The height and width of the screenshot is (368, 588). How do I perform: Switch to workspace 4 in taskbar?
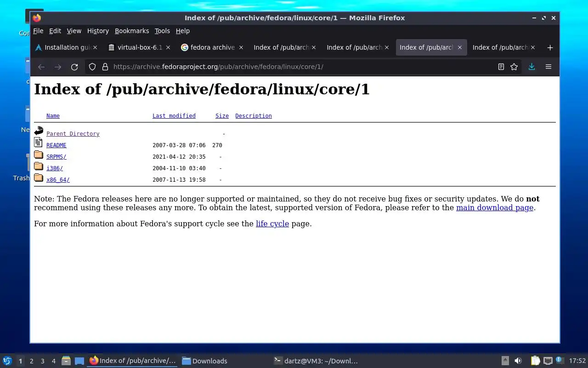coord(53,361)
